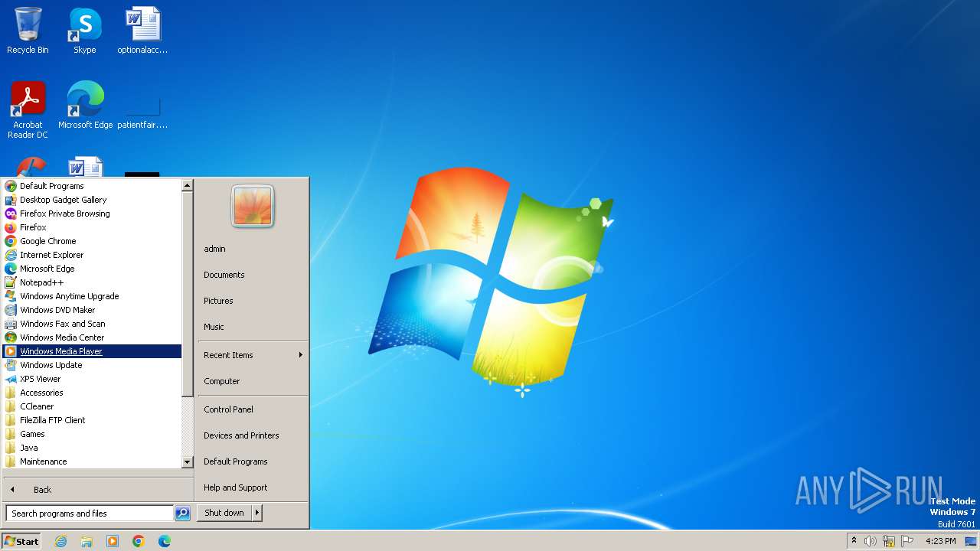Image resolution: width=980 pixels, height=551 pixels.
Task: Click the Start button
Action: 21,541
